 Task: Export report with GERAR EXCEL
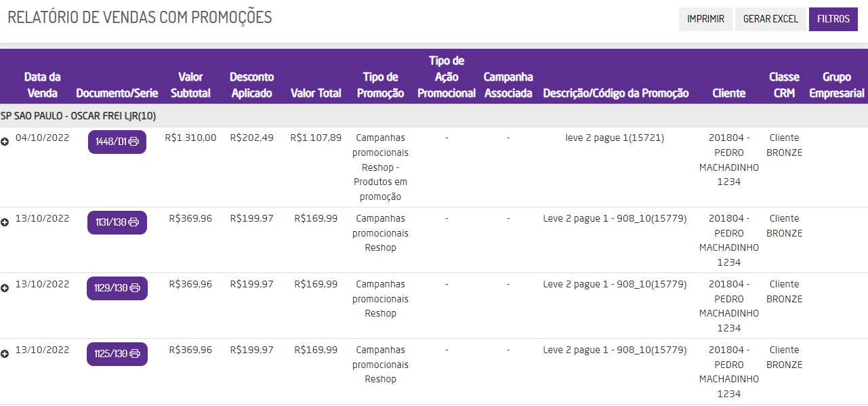[x=770, y=19]
